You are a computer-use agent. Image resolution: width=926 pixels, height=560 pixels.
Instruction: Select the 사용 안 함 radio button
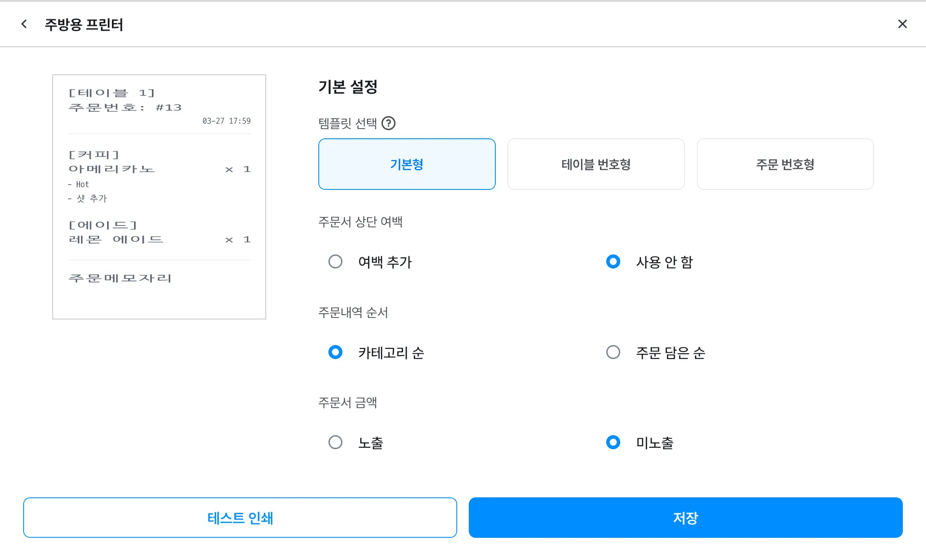coord(613,262)
